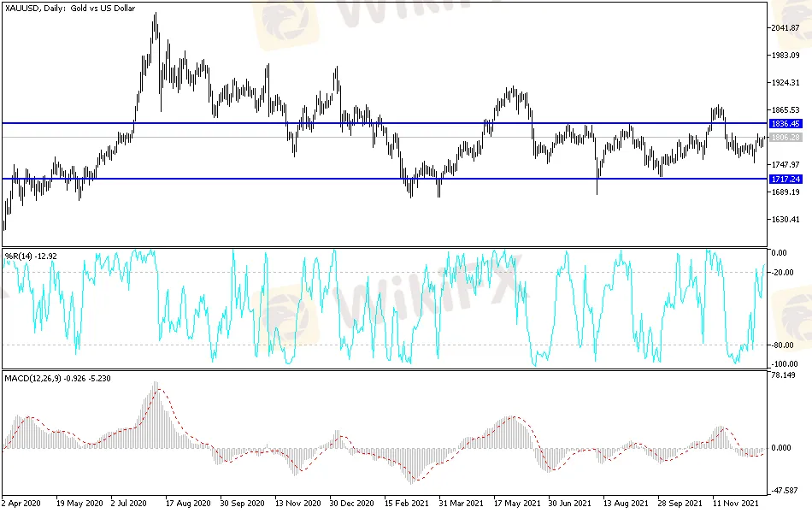The image size is (812, 513).
Task: Click the -100.00 Williams %R scale label
Action: coord(784,363)
